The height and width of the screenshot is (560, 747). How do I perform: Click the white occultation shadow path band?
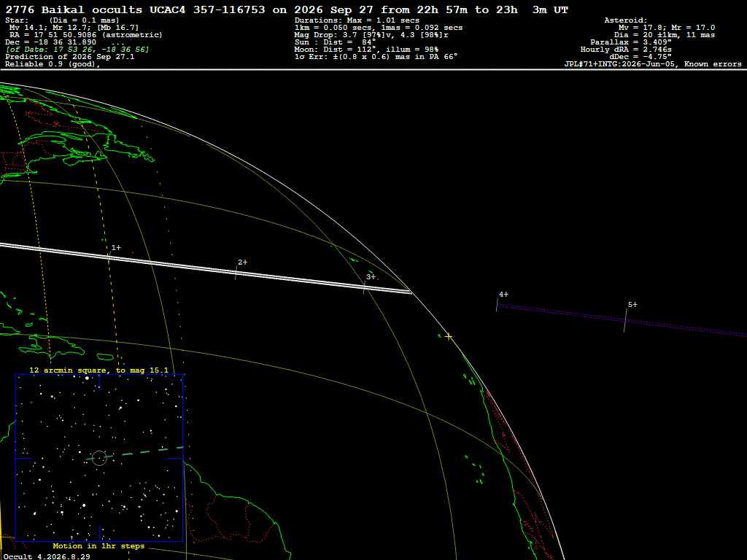[x=205, y=269]
